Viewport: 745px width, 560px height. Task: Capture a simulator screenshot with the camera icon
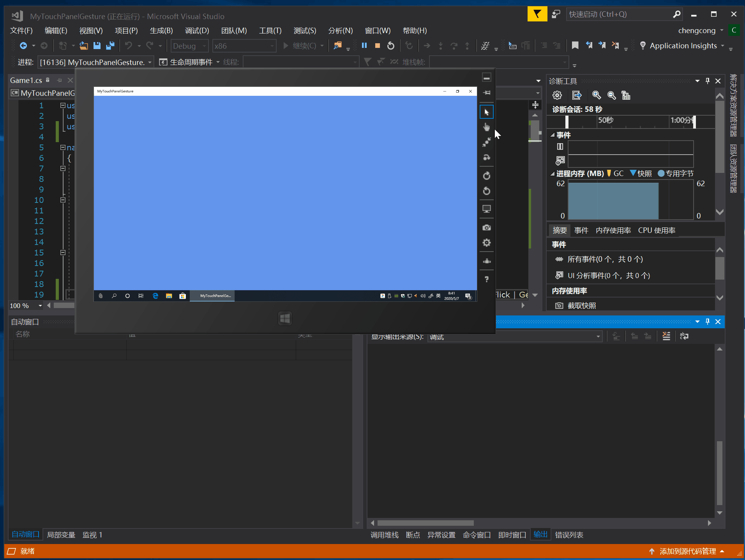486,227
